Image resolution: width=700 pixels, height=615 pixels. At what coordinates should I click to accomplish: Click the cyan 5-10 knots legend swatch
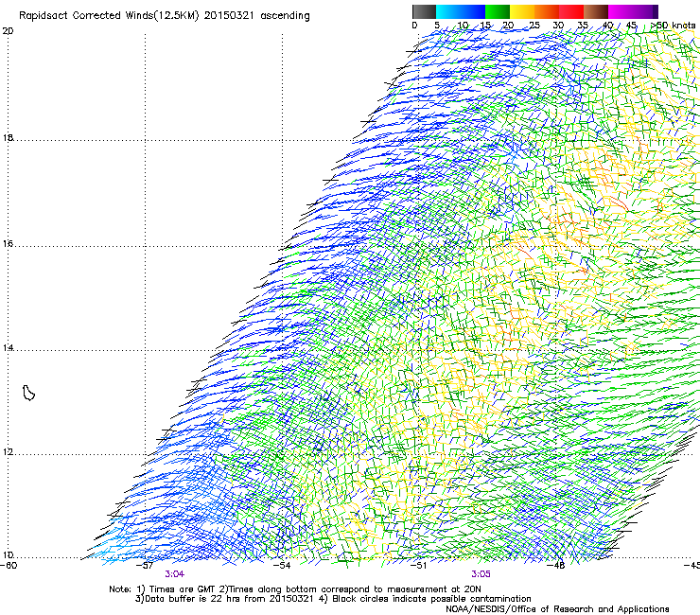[x=448, y=11]
